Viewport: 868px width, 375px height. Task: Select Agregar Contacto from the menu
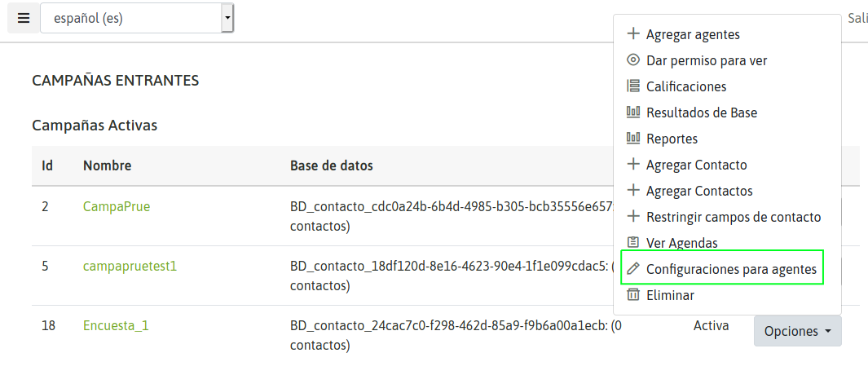[696, 165]
